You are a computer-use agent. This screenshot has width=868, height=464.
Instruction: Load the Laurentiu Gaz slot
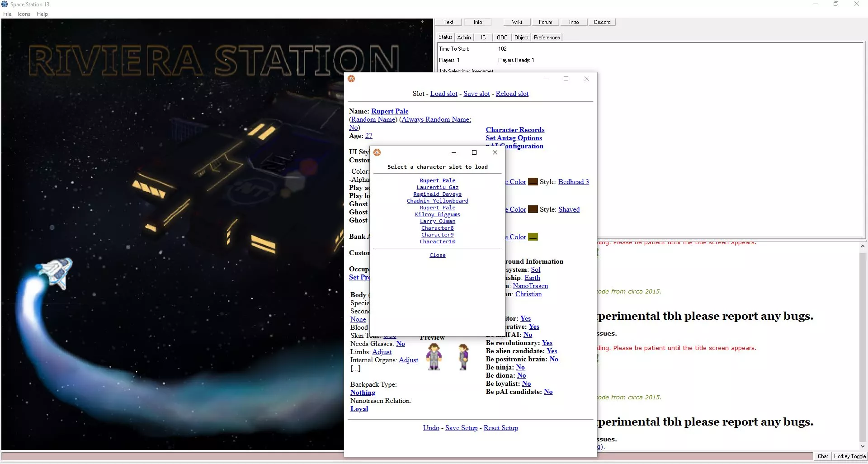(x=438, y=187)
